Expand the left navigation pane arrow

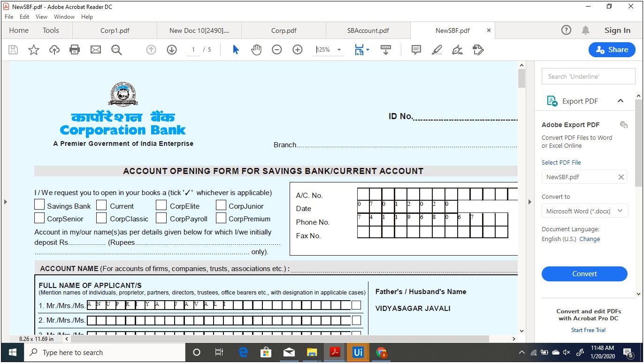(x=6, y=202)
